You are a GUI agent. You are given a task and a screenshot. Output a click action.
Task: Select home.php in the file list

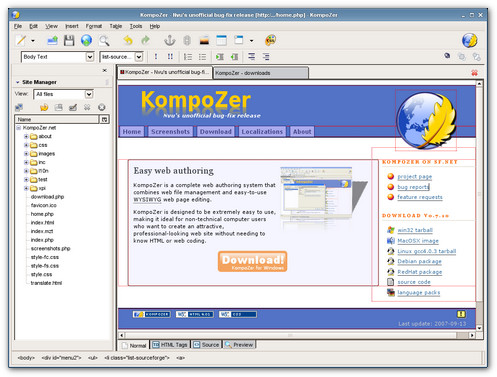click(x=42, y=214)
